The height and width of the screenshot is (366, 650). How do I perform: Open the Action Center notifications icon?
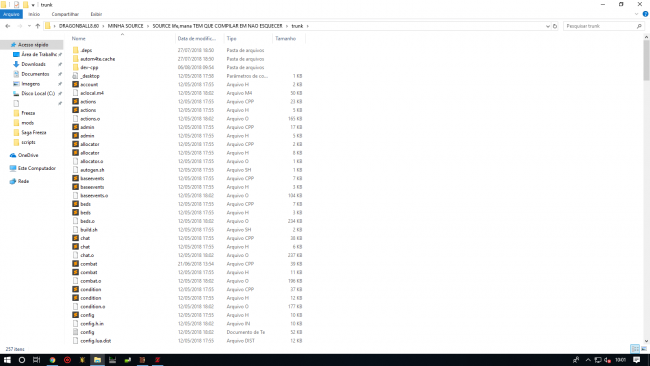click(637, 360)
